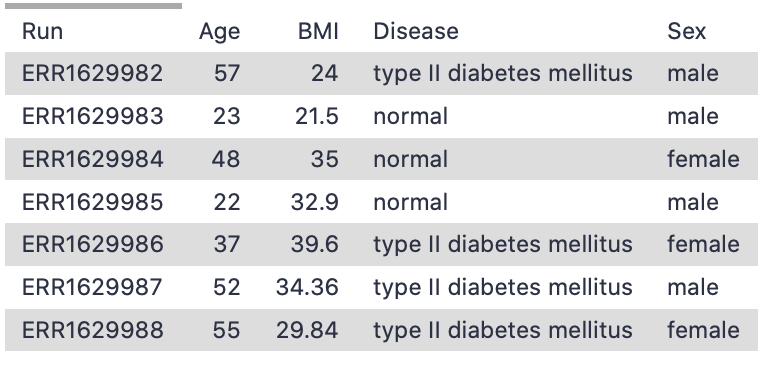770x366 pixels.
Task: Select run ERR1629986
Action: (92, 244)
